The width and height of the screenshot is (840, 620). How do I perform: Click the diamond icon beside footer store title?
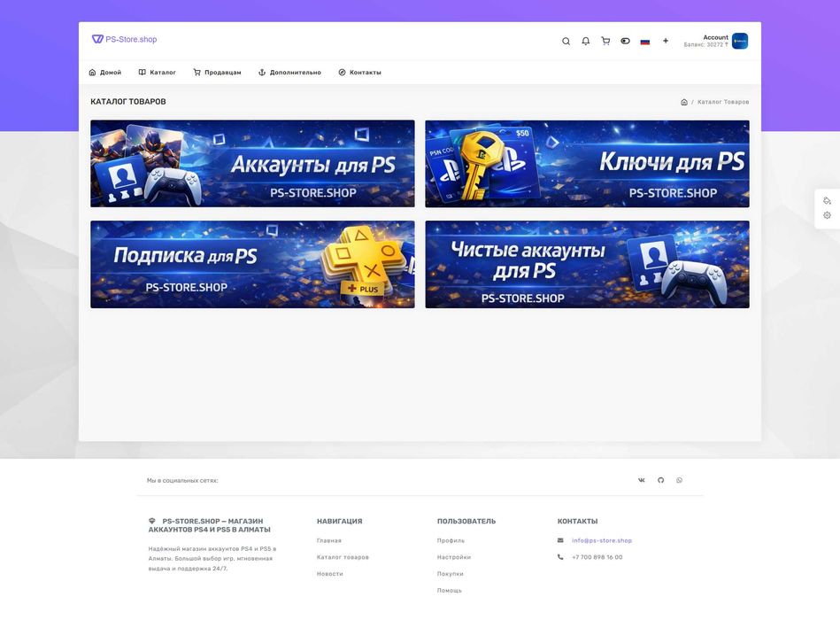(x=152, y=520)
